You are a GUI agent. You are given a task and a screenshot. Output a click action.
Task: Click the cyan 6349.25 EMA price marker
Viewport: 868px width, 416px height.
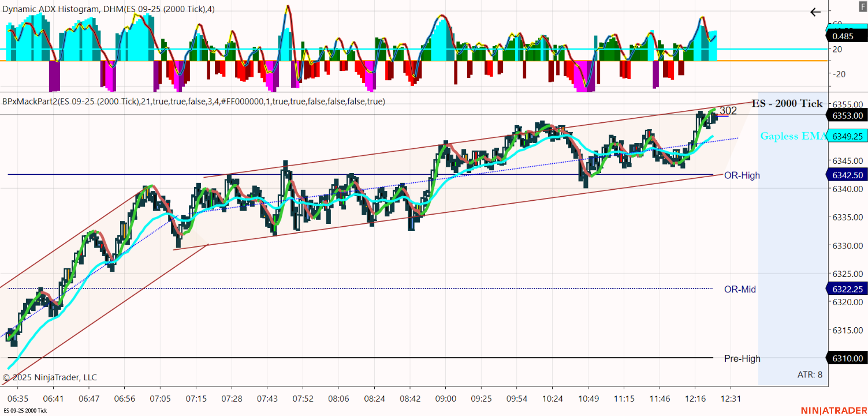(847, 136)
